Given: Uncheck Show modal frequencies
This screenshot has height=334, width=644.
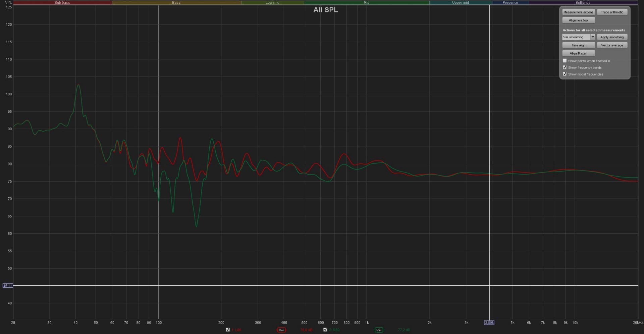Looking at the screenshot, I should click(565, 74).
